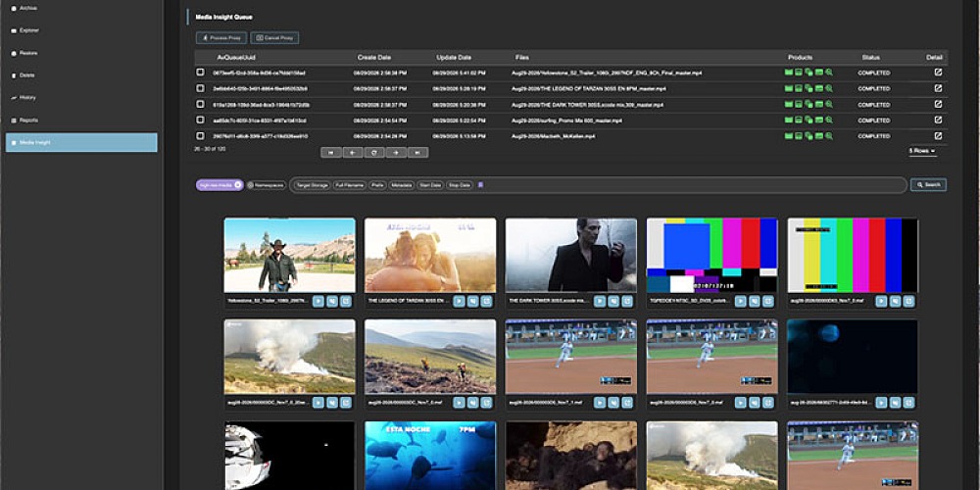Play the Yellowstone_S2_Trailer clip
Viewport: 980px width, 490px height.
click(318, 301)
